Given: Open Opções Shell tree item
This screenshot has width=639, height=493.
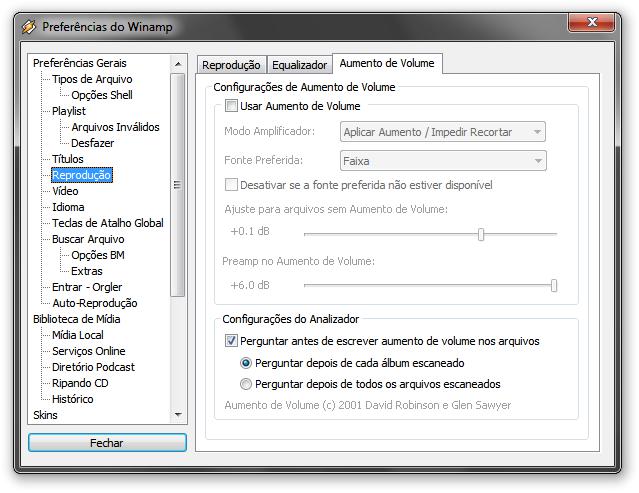Looking at the screenshot, I should coord(102,95).
